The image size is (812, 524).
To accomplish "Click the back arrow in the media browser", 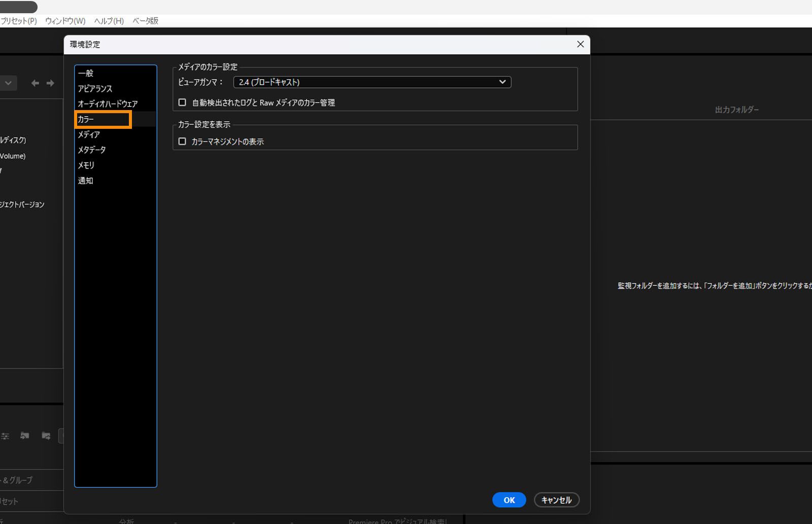I will [x=35, y=83].
